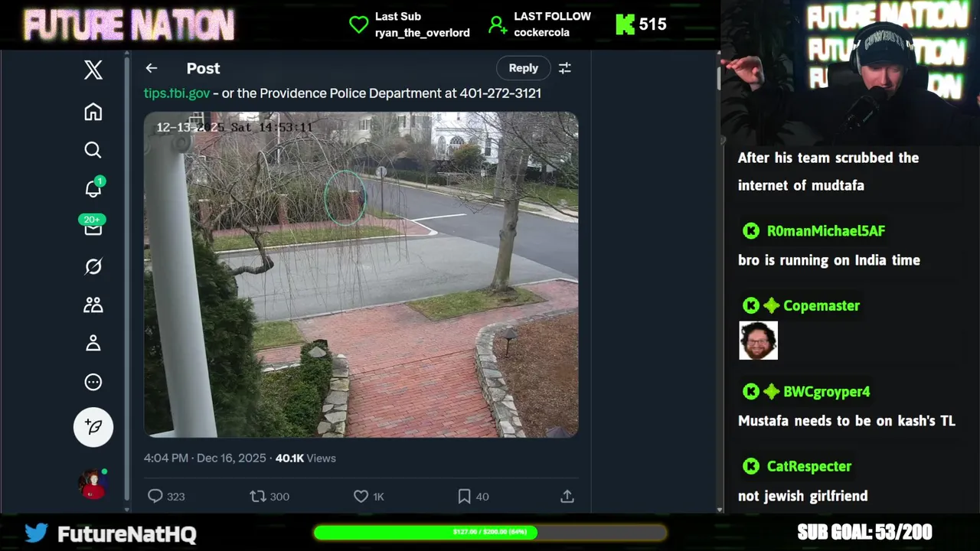Open the Explore search icon in sidebar
The height and width of the screenshot is (551, 980).
click(x=93, y=150)
